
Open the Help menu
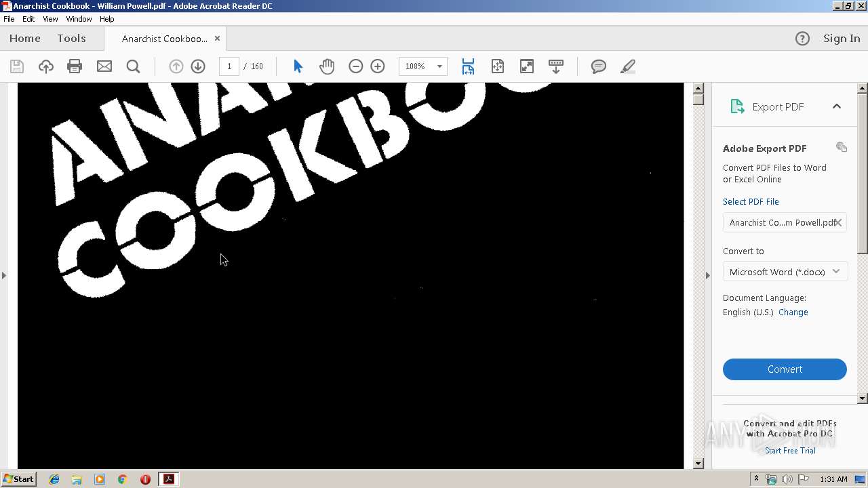click(107, 19)
